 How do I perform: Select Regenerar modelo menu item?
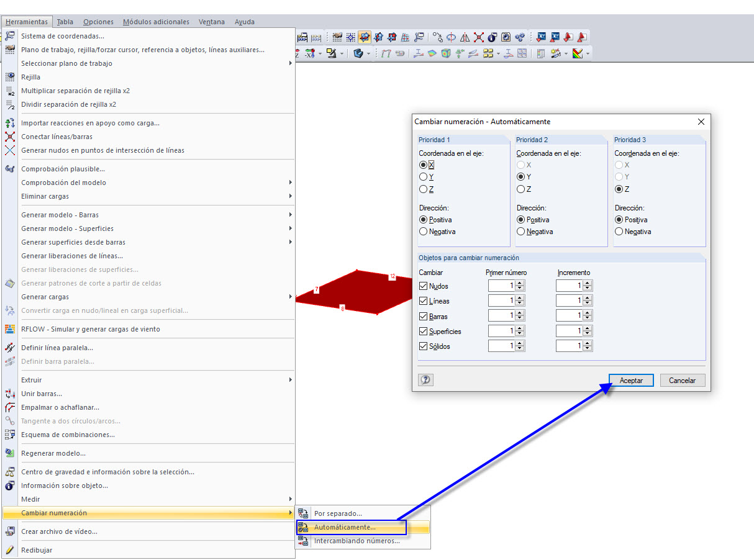149,453
